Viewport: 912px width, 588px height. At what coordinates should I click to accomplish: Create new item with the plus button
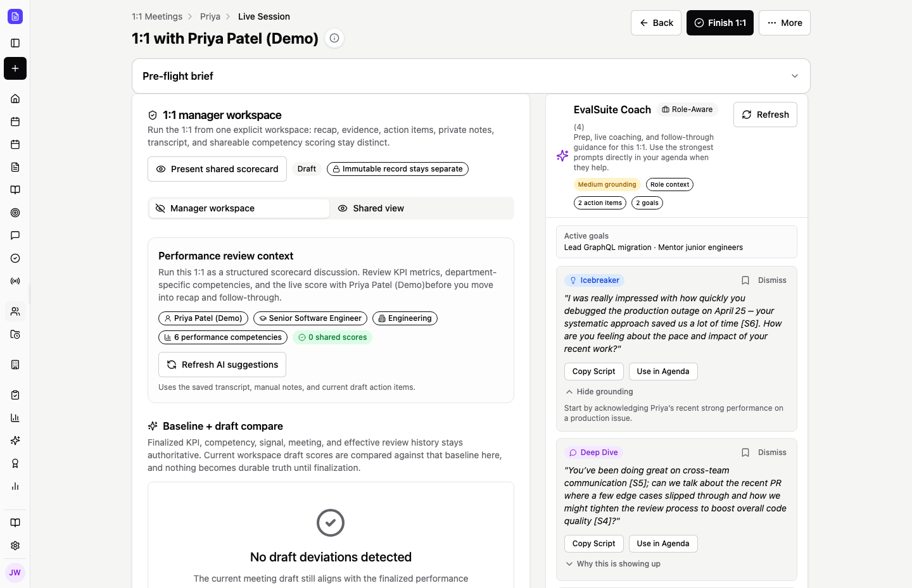point(15,68)
